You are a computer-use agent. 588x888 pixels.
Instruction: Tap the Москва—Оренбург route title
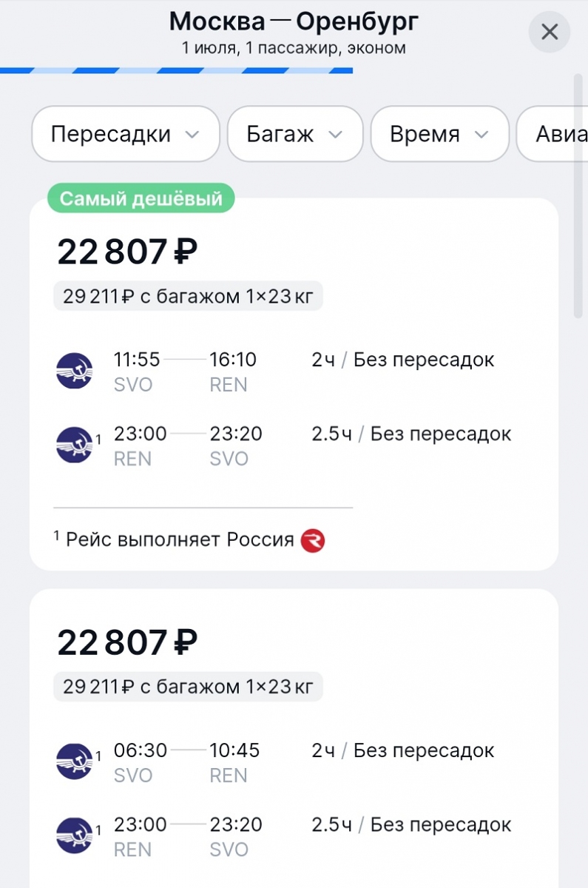point(294,21)
